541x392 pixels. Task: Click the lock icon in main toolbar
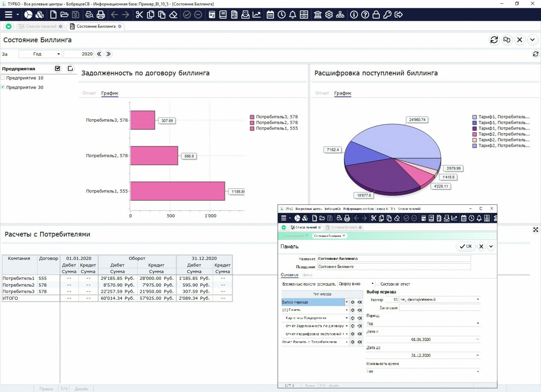(x=376, y=15)
